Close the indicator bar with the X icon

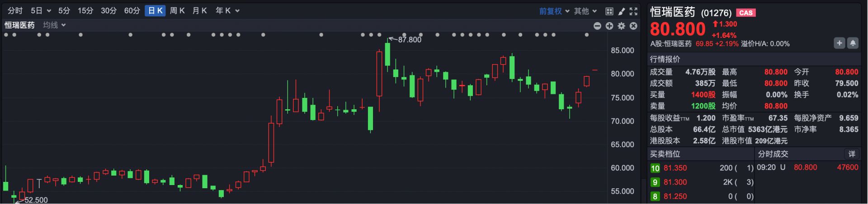[634, 26]
